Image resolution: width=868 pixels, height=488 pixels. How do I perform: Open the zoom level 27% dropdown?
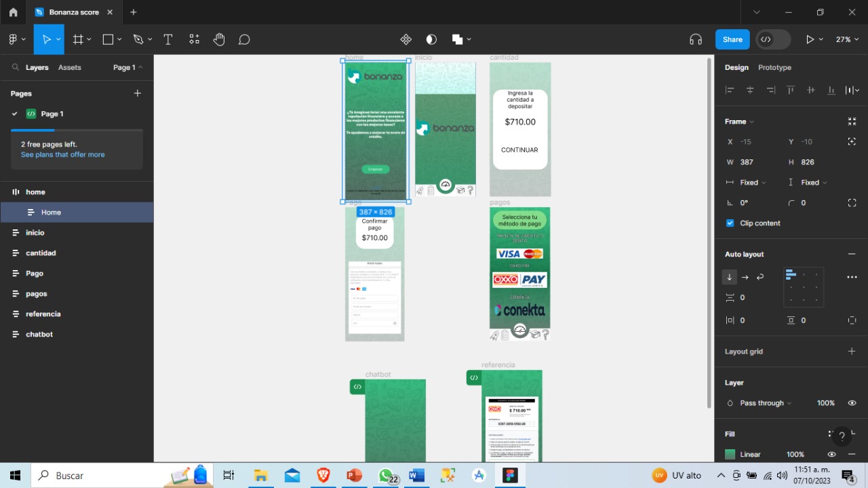click(x=847, y=39)
